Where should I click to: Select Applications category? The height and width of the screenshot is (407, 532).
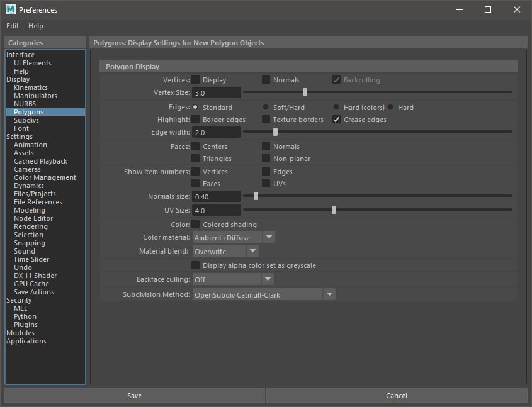pos(26,341)
